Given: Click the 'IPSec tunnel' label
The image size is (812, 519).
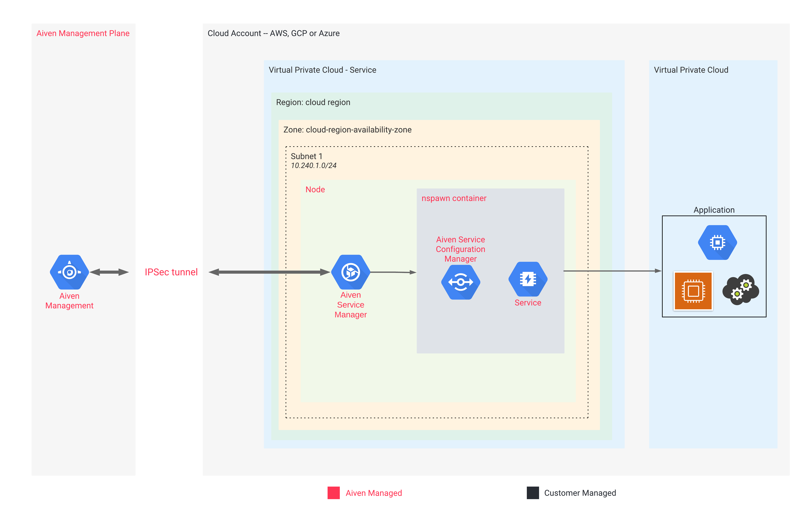Looking at the screenshot, I should pos(171,272).
